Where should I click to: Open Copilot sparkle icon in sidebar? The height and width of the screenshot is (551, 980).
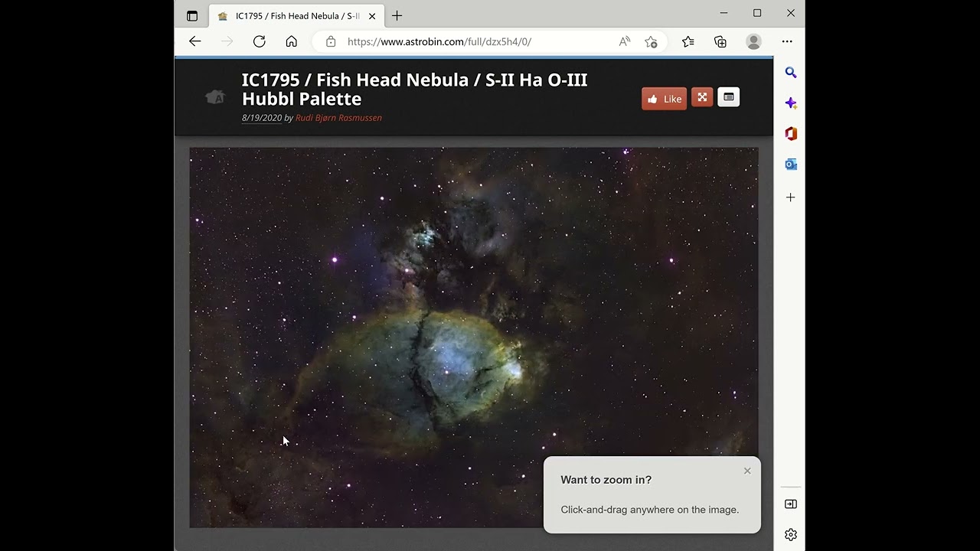click(791, 103)
